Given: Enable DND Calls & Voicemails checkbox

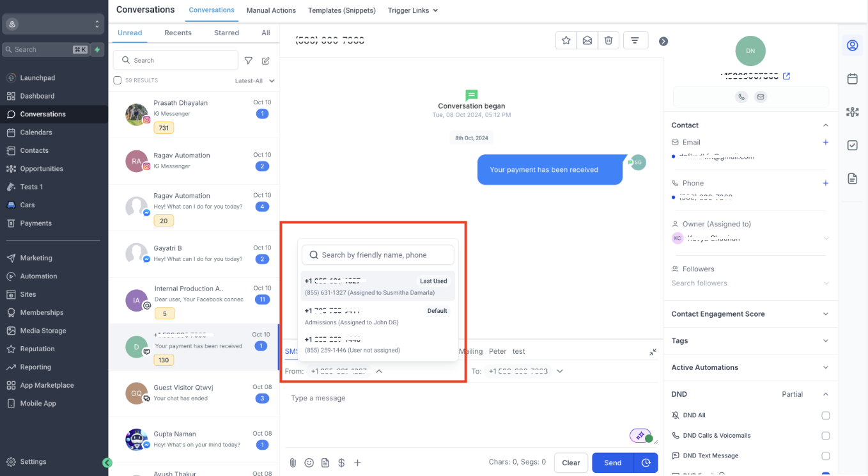Looking at the screenshot, I should coord(826,436).
